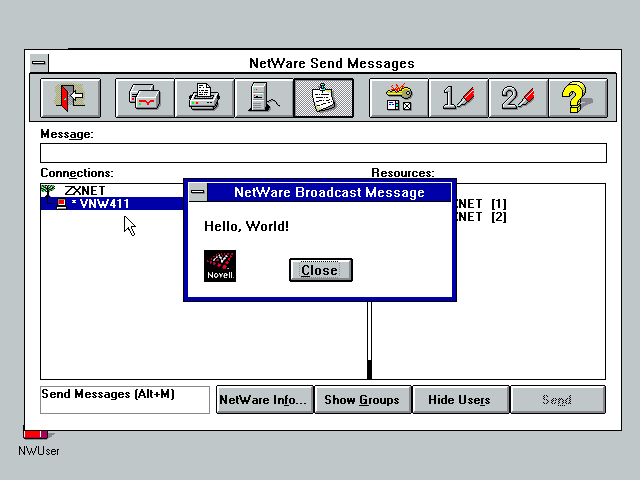Click the Novell logo in broadcast dialog
This screenshot has width=640, height=480.
tap(220, 266)
